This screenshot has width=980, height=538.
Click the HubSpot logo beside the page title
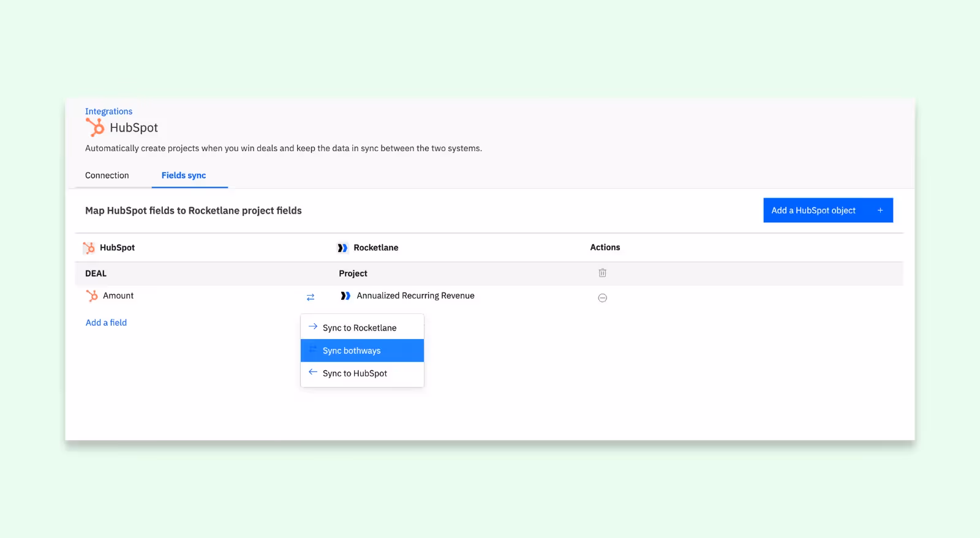[x=95, y=127]
